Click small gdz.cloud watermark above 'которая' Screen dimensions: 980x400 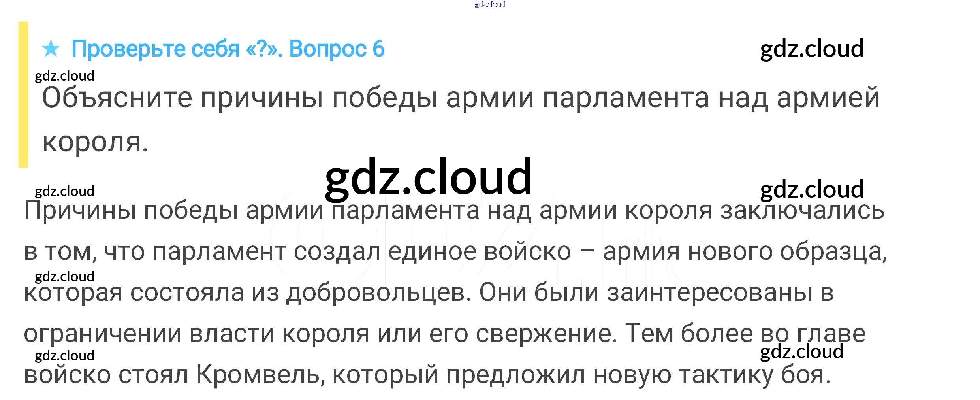click(64, 277)
